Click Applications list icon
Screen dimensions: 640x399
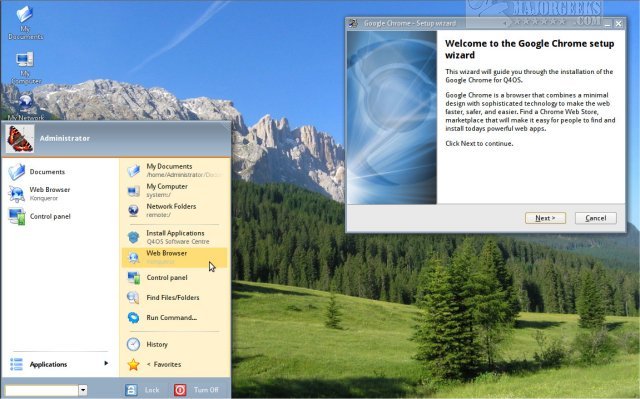pyautogui.click(x=17, y=364)
